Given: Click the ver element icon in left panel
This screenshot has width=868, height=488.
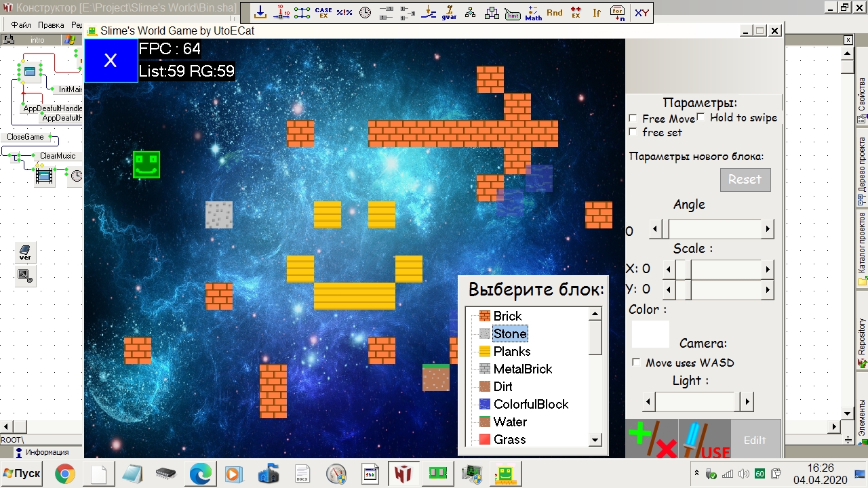Looking at the screenshot, I should [x=25, y=253].
